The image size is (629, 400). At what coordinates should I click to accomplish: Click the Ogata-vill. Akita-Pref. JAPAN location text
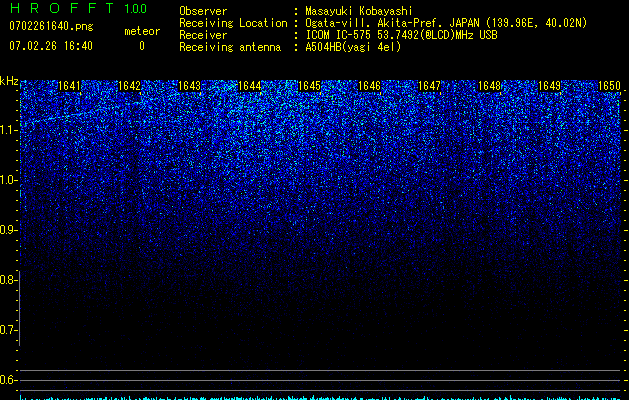click(446, 23)
